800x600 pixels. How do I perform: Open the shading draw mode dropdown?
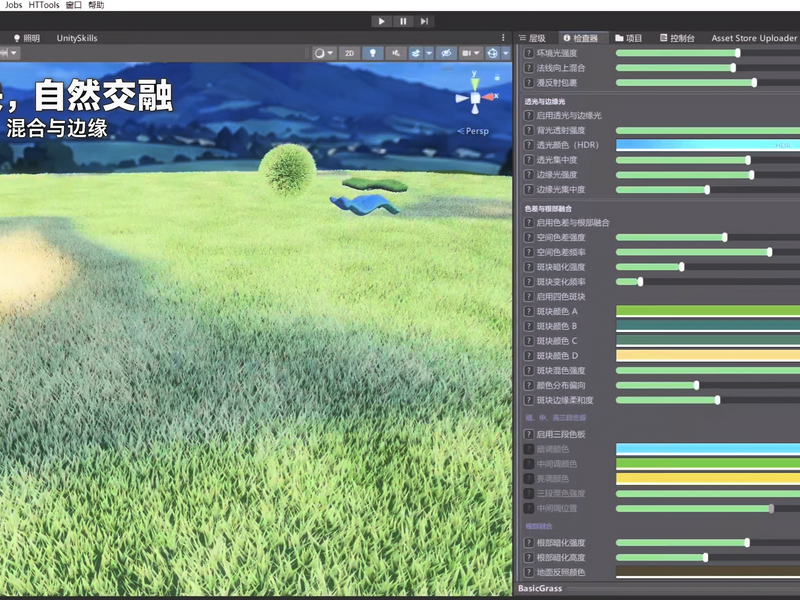pos(324,53)
